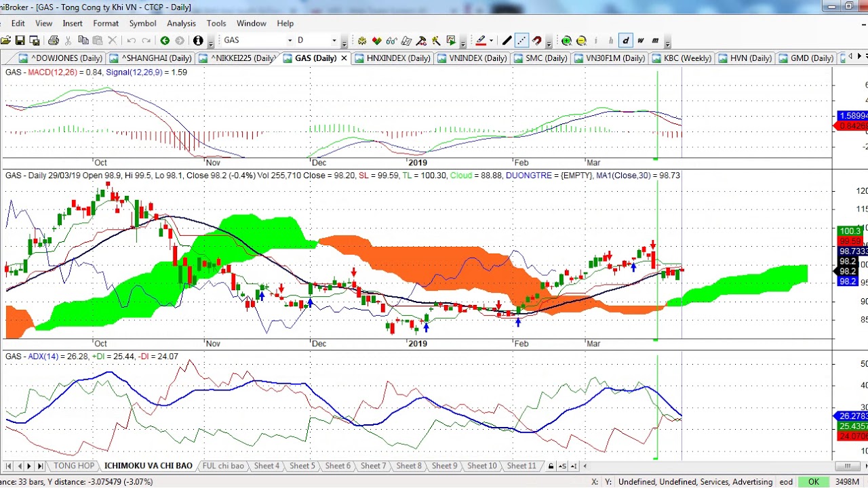The height and width of the screenshot is (488, 868).
Task: Print the chart with the printer icon
Action: (54, 41)
